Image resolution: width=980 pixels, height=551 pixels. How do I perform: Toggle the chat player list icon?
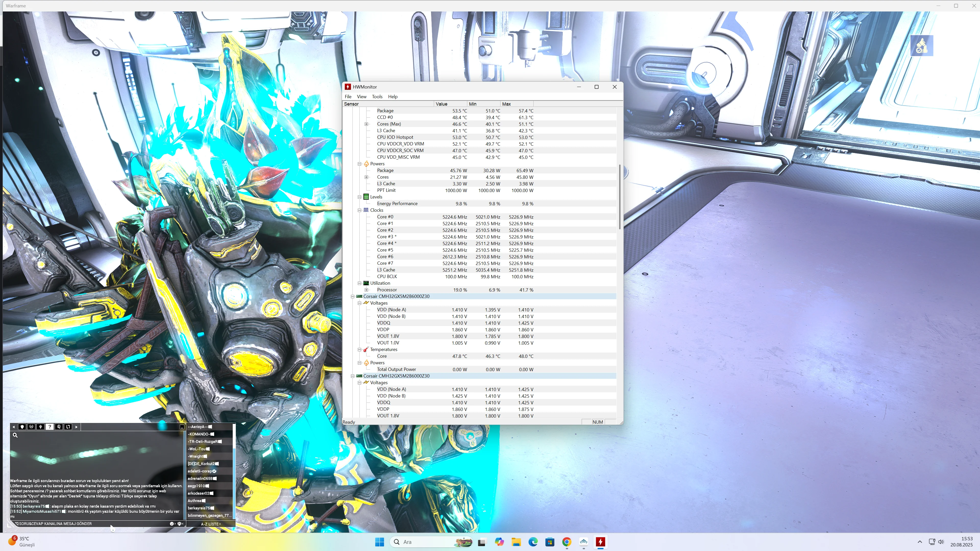[180, 524]
